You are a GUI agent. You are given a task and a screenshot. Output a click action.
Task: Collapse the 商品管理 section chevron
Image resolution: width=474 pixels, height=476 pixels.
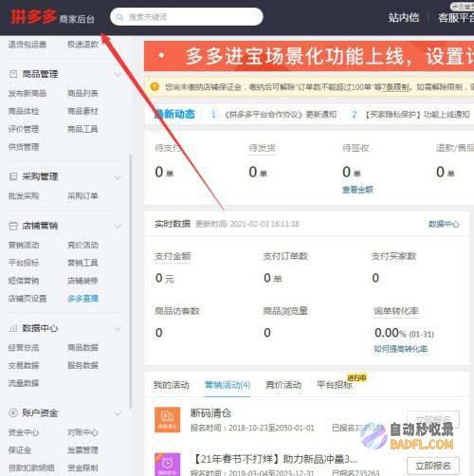click(x=118, y=75)
